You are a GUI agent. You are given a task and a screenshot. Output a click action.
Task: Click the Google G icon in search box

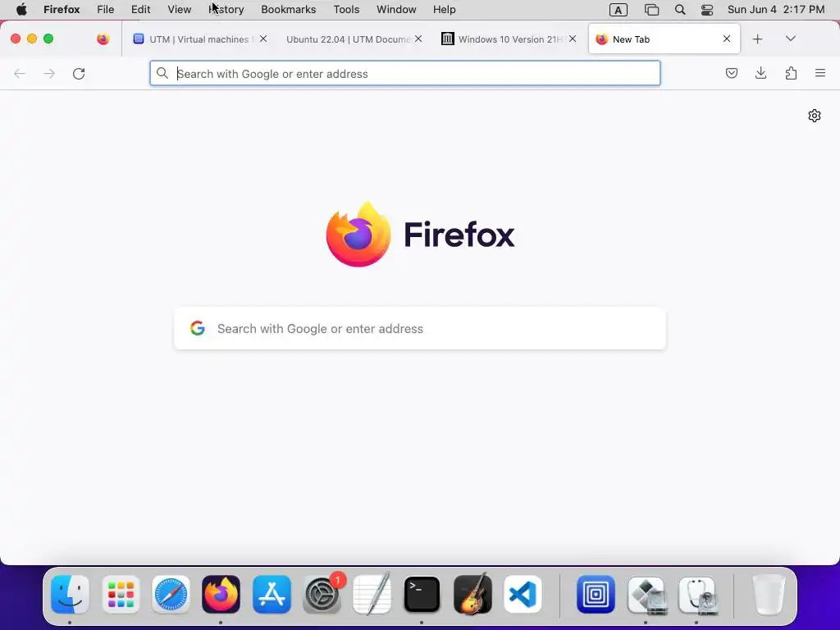[198, 328]
